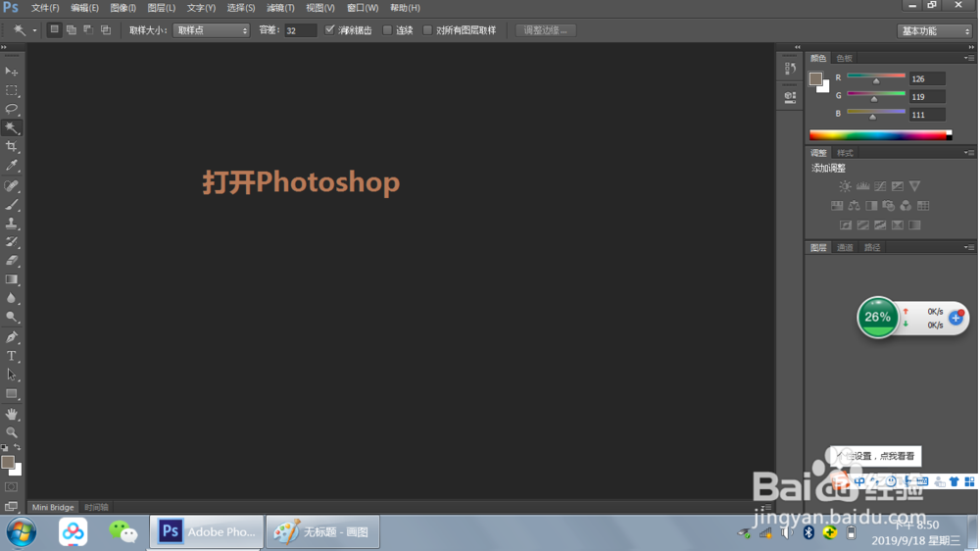Open the Timeline tab
This screenshot has height=551, width=980.
click(x=96, y=507)
